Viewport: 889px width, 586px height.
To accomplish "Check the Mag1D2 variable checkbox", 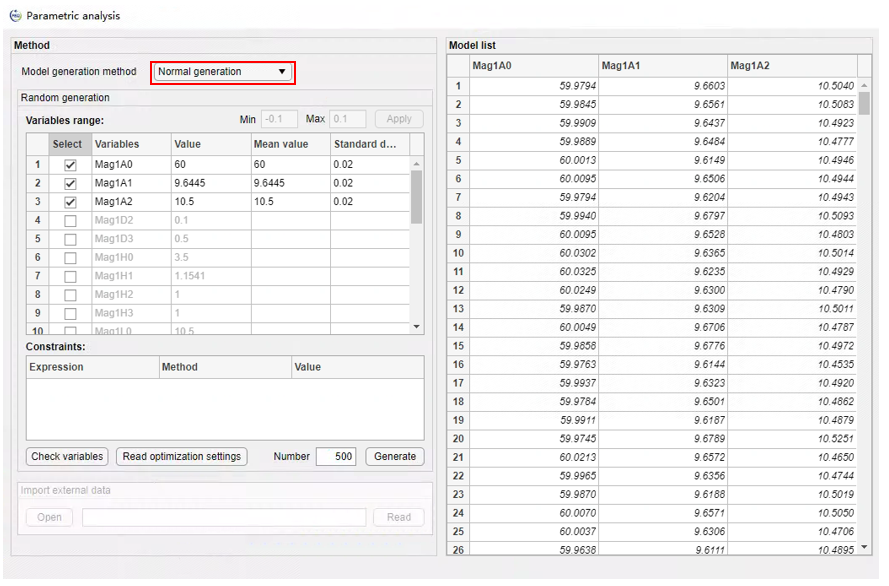I will [x=70, y=220].
